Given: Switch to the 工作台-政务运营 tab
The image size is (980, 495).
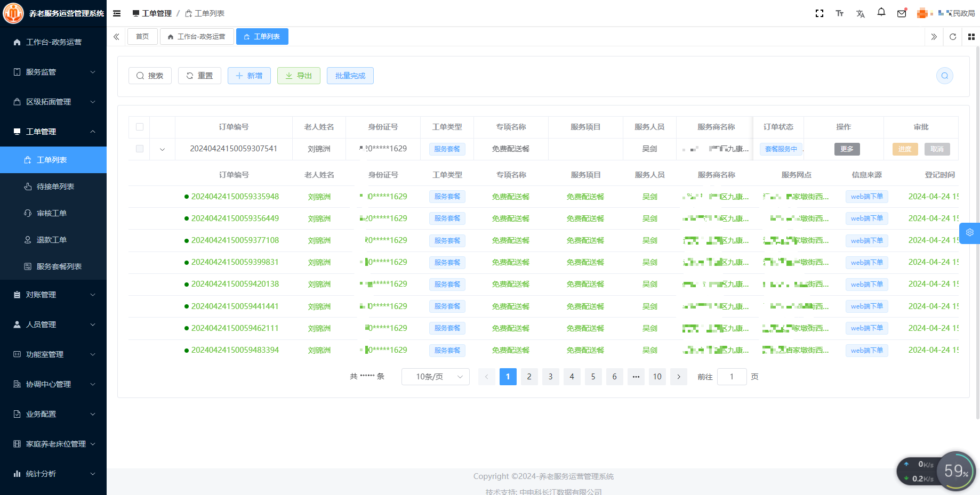Looking at the screenshot, I should coord(197,37).
